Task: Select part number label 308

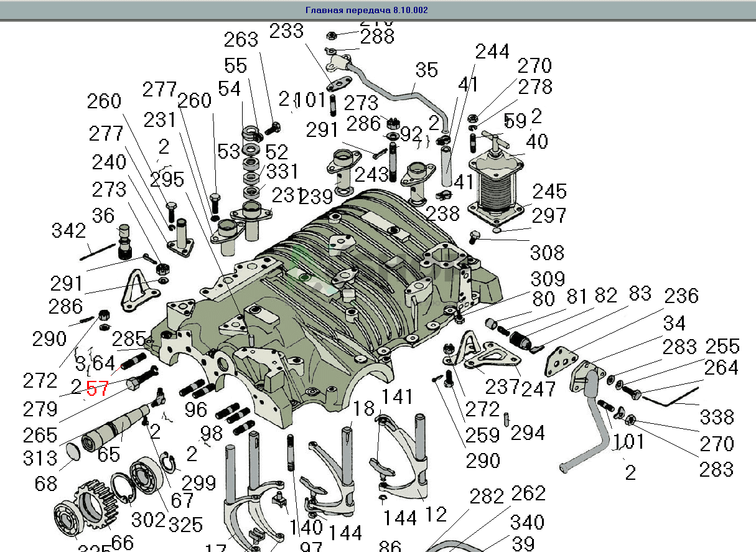Action: point(547,253)
